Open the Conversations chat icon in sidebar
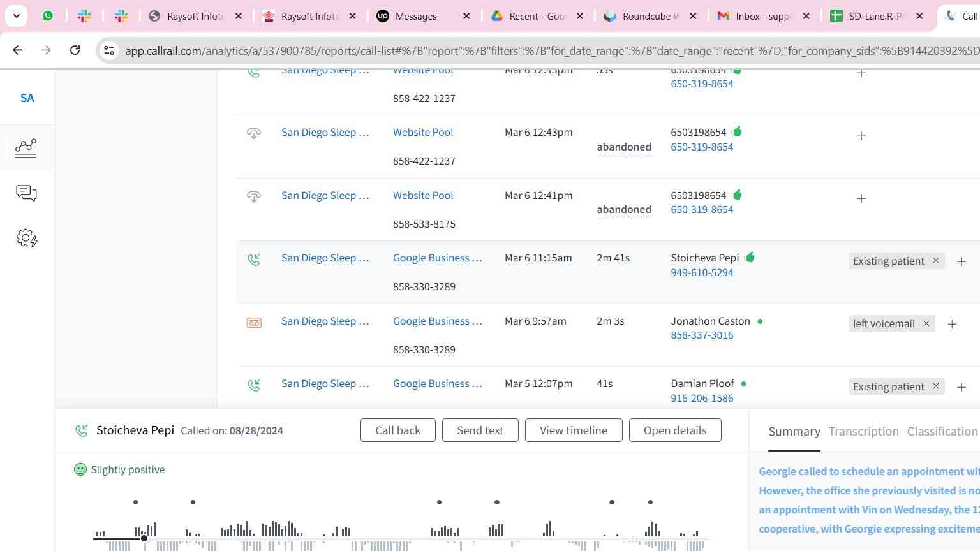 tap(26, 193)
